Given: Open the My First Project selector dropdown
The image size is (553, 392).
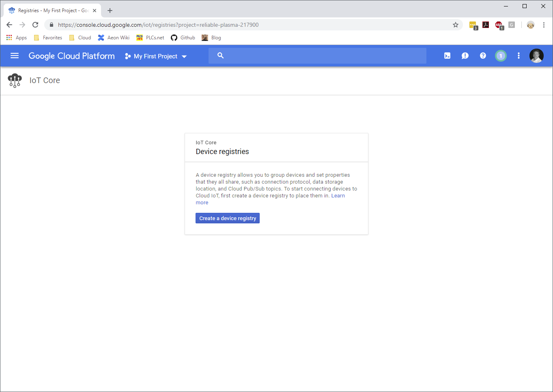Looking at the screenshot, I should tap(156, 56).
